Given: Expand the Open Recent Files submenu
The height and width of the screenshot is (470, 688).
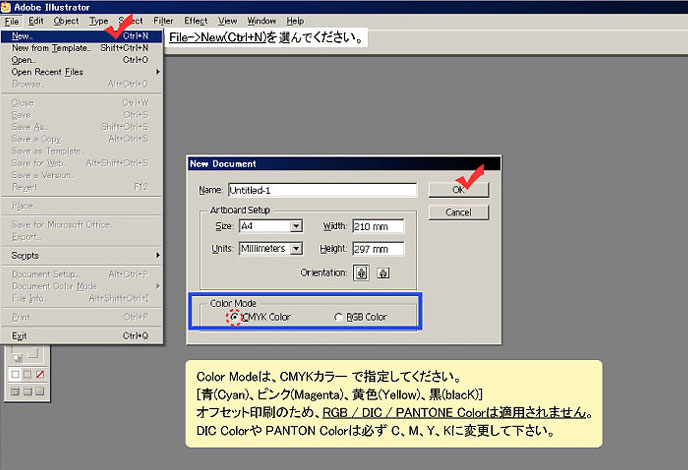Looking at the screenshot, I should pyautogui.click(x=82, y=72).
